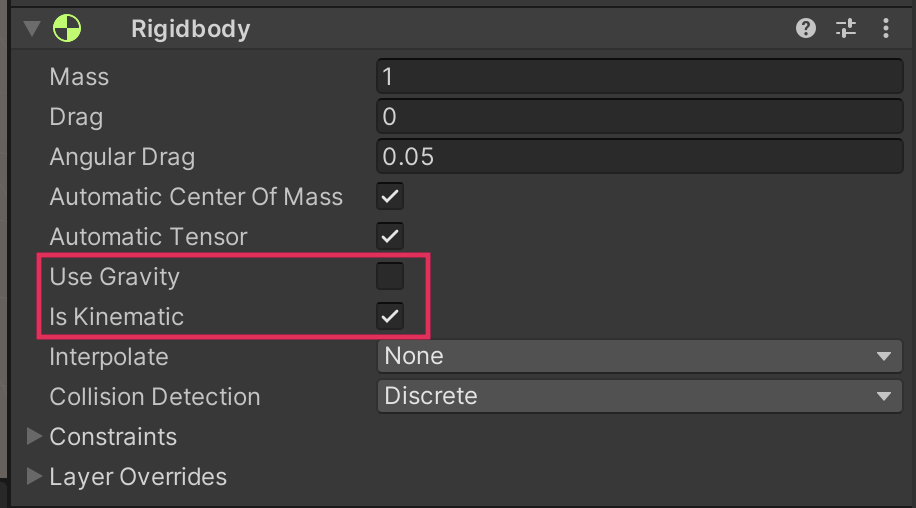Open the Rigidbody three-dot options menu
Image resolution: width=916 pixels, height=508 pixels.
pyautogui.click(x=886, y=29)
